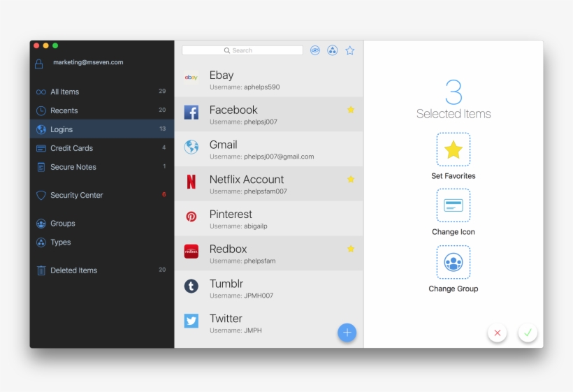Screen dimensions: 573x392
Task: Click the Redbox logo icon
Action: (191, 251)
